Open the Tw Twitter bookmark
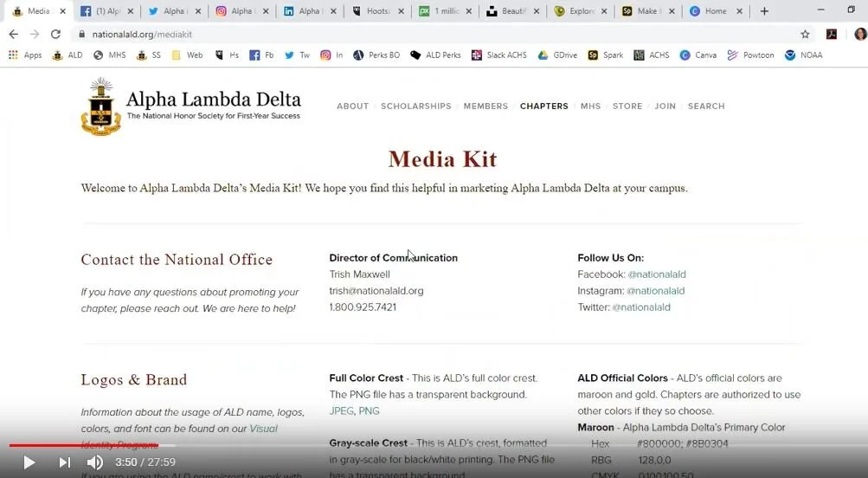The image size is (868, 478). click(x=298, y=55)
